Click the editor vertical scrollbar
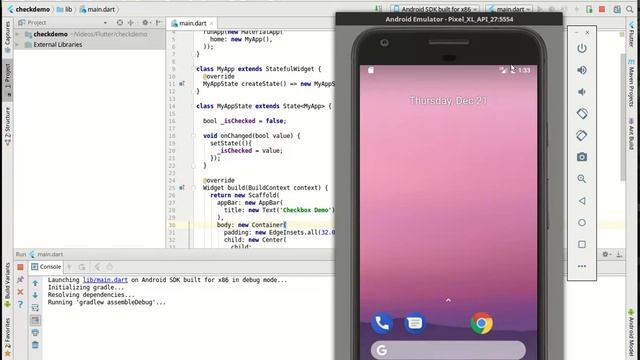 click(623, 116)
